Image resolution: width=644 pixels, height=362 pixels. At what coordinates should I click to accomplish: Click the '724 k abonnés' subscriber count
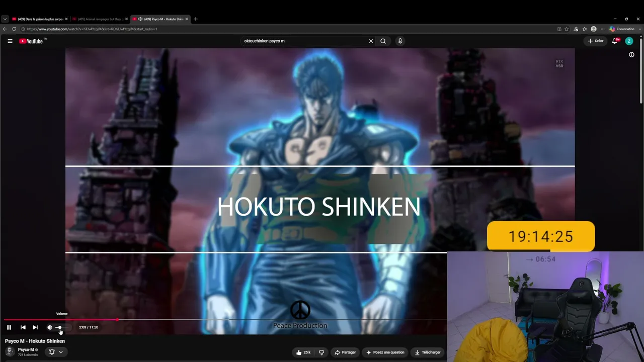(x=28, y=355)
